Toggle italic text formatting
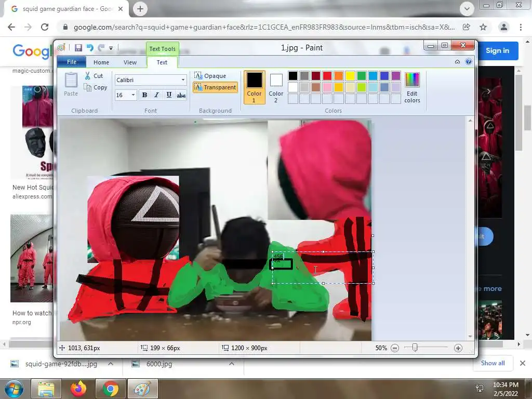This screenshot has height=399, width=532. (x=156, y=95)
